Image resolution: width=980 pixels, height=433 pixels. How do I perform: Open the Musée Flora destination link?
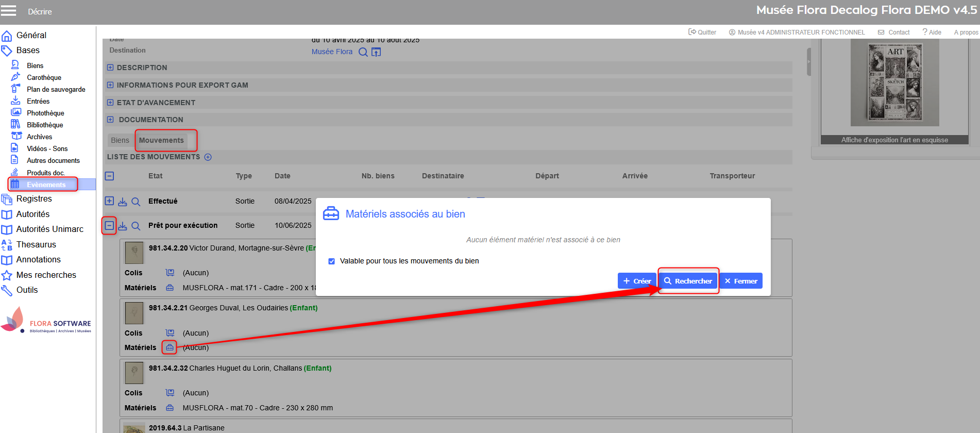pos(332,52)
